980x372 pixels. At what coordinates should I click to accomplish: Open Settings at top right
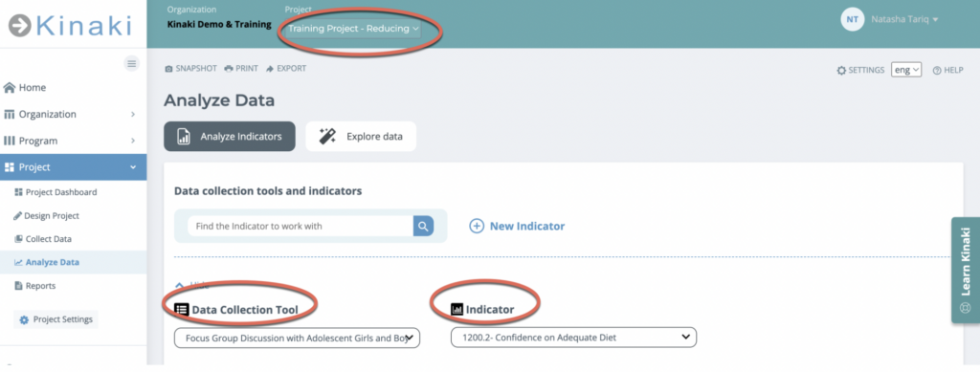click(860, 71)
